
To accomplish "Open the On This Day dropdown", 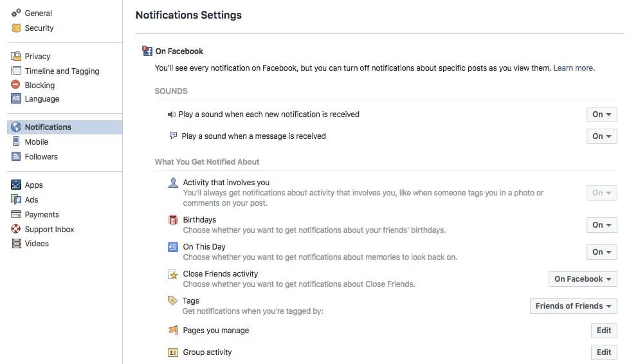I will click(601, 252).
